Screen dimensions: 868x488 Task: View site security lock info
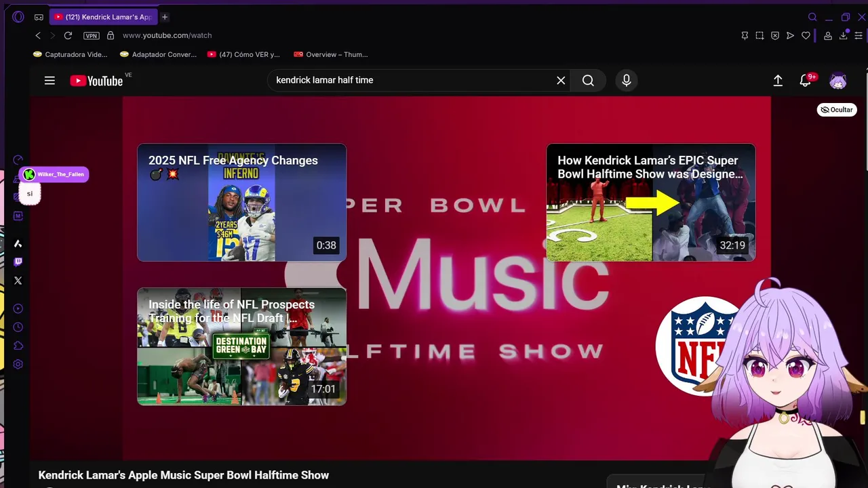tap(111, 35)
